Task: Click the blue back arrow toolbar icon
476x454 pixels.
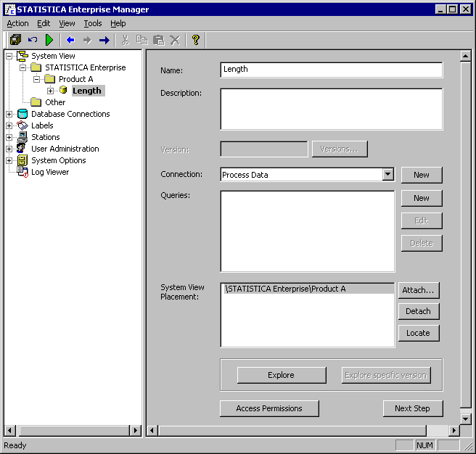Action: tap(70, 40)
